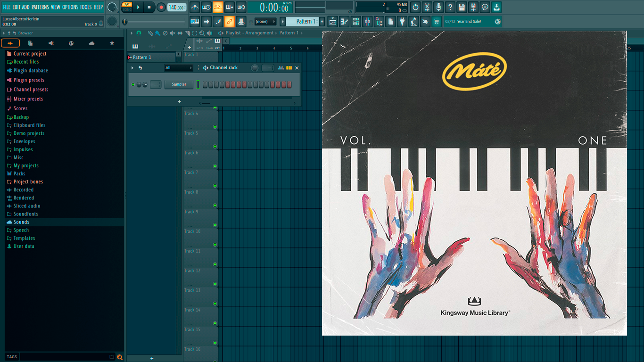The width and height of the screenshot is (644, 362).
Task: Select the playlist paint brush tool
Action: (157, 33)
